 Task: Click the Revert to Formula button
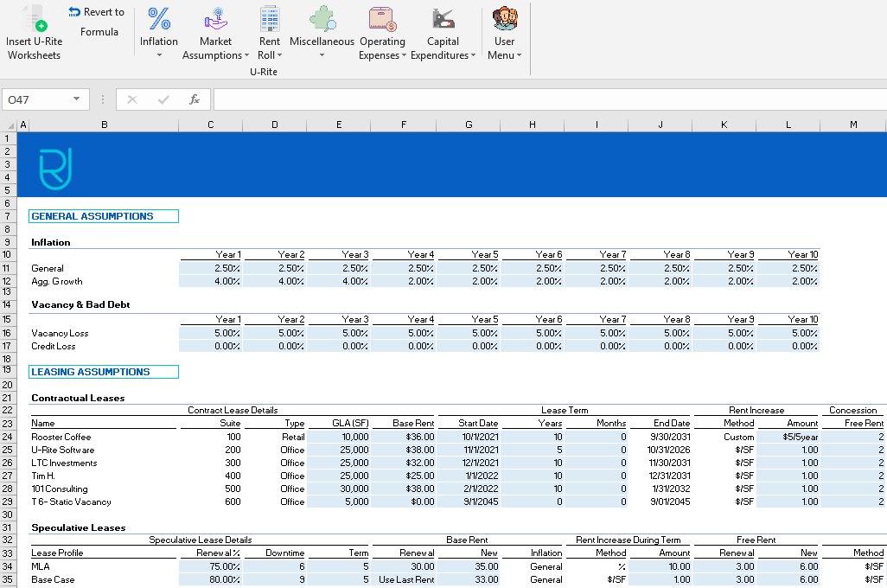(95, 19)
